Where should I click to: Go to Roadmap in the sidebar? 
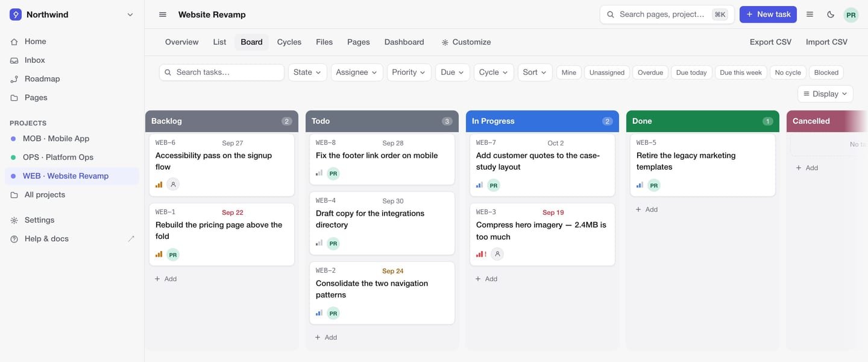72,79
